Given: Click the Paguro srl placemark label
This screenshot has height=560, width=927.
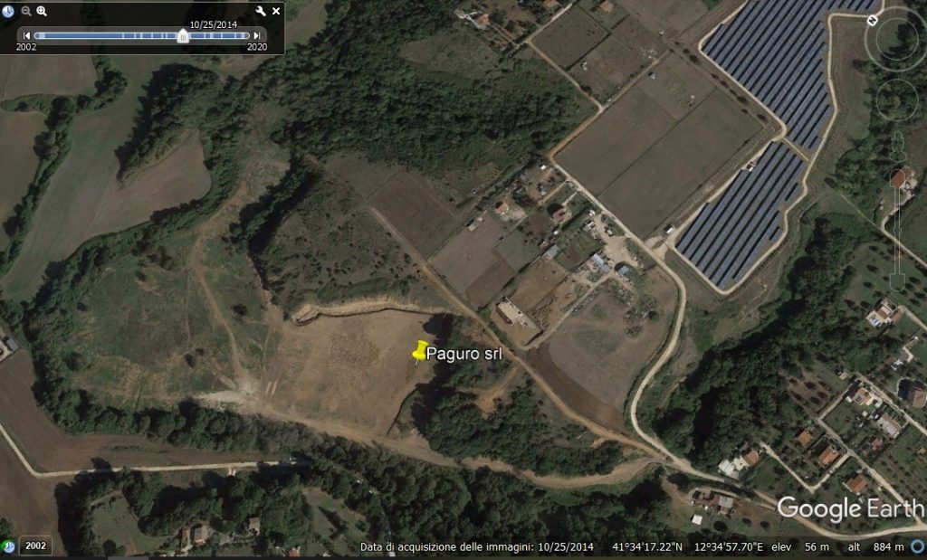Looking at the screenshot, I should 464,354.
